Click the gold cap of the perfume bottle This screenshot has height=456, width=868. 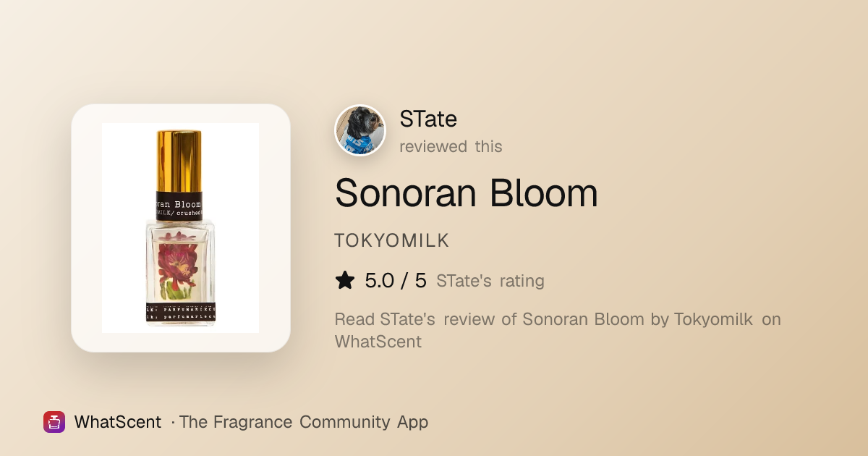[x=179, y=161]
